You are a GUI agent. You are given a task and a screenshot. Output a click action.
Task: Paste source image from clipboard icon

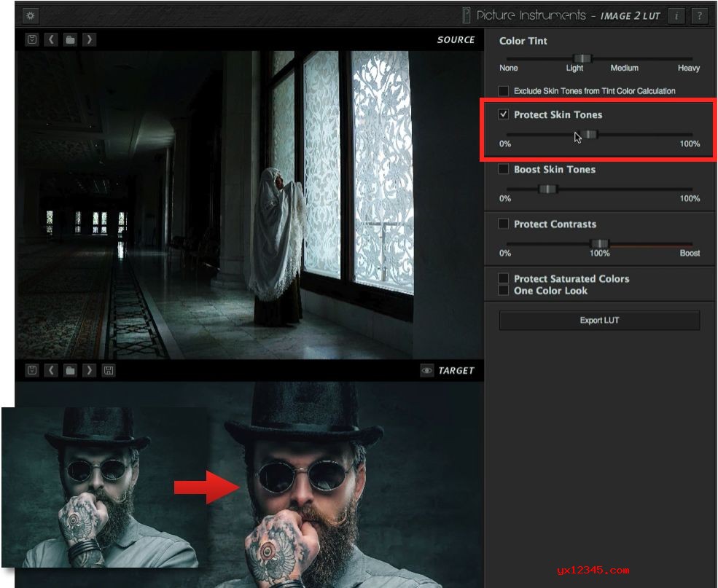[32, 40]
